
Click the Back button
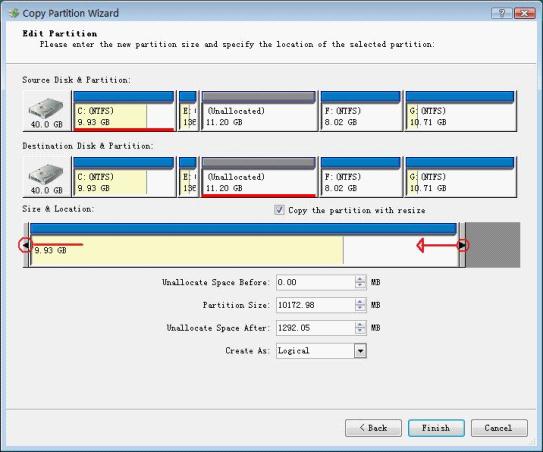373,428
